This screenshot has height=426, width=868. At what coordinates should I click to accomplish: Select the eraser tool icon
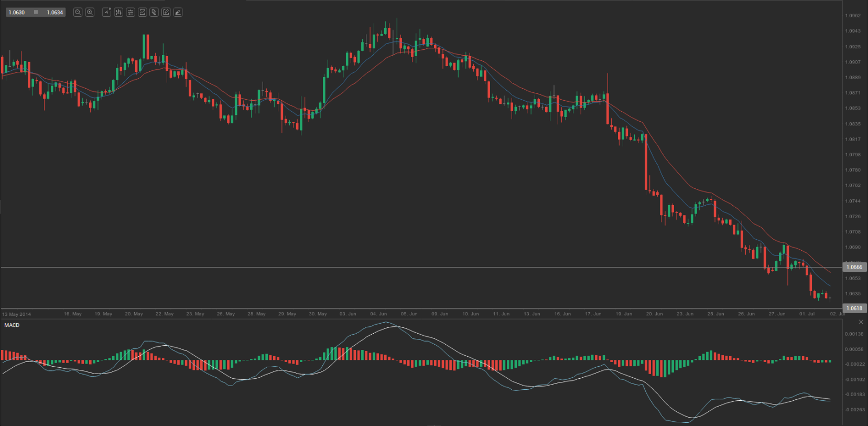tap(178, 12)
